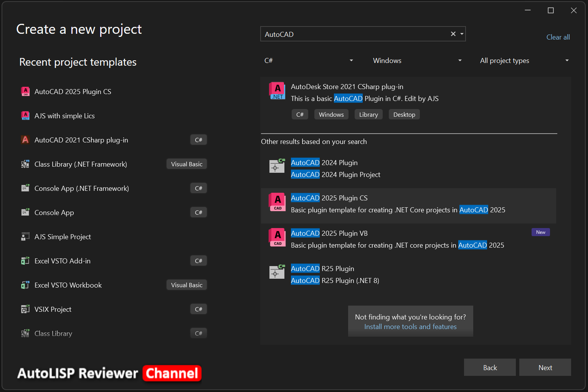Select AJS Simple Project template

coord(114,237)
